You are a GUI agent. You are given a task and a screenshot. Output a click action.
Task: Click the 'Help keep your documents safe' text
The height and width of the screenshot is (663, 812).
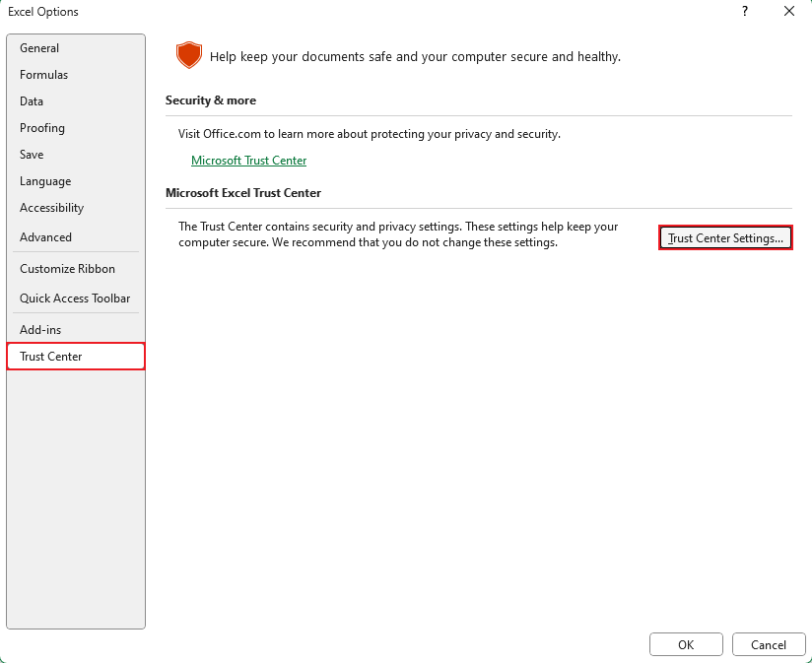[x=415, y=56]
